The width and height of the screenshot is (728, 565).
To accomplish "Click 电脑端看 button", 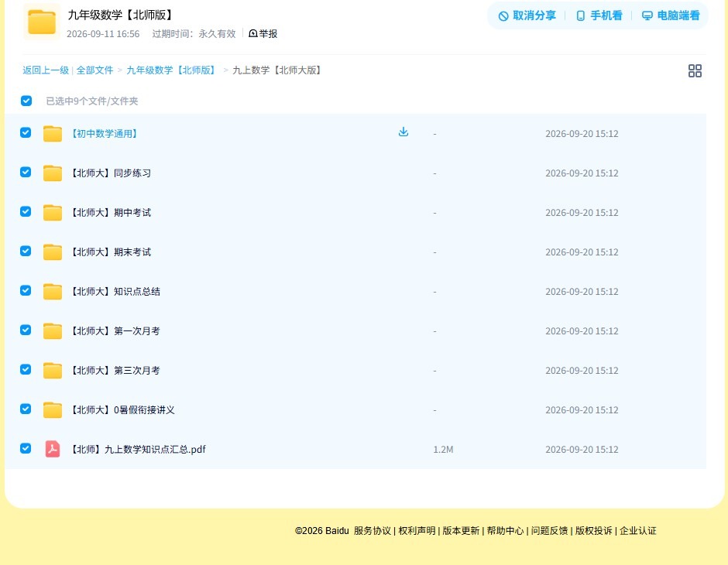I will [671, 15].
